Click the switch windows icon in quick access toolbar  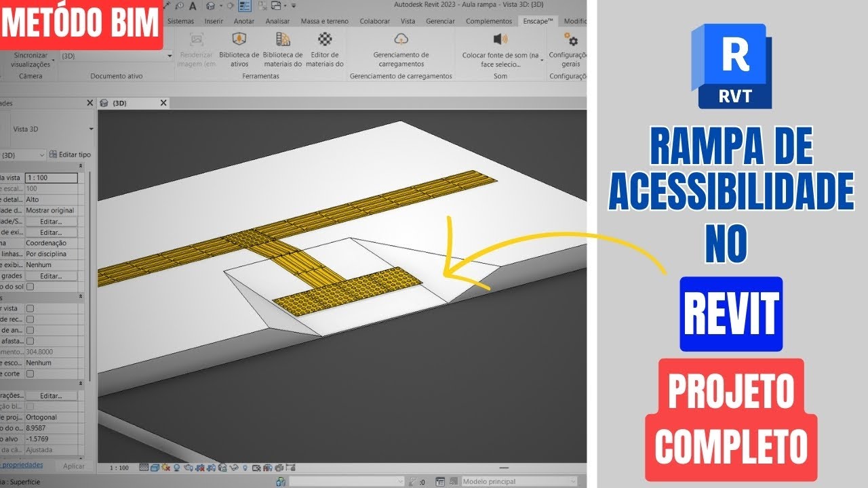click(x=276, y=6)
